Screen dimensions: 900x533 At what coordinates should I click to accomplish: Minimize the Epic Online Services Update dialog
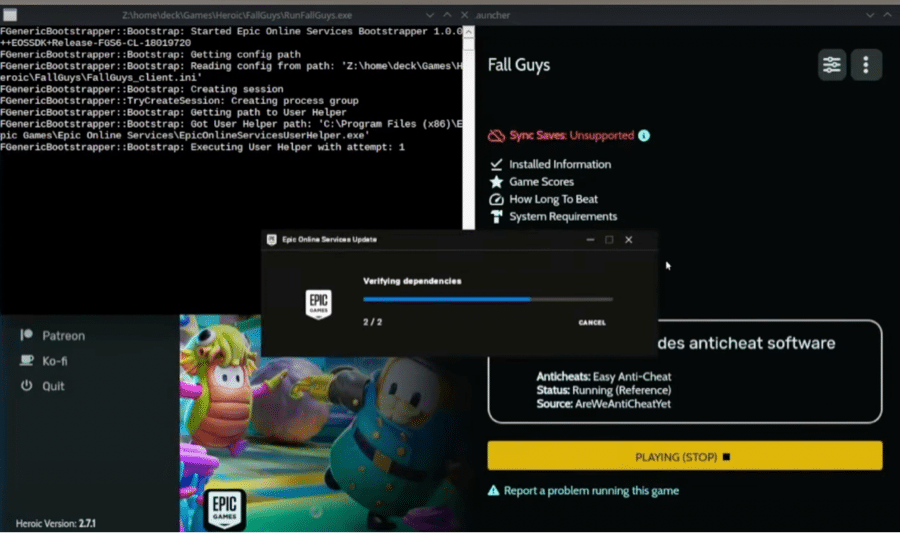pyautogui.click(x=590, y=240)
